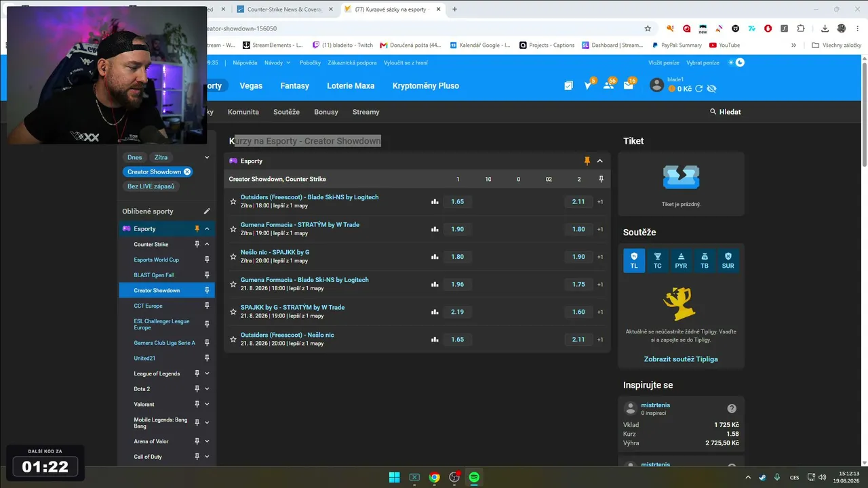This screenshot has width=868, height=488.
Task: Collapse the Esporty sidebar category
Action: pos(207,229)
